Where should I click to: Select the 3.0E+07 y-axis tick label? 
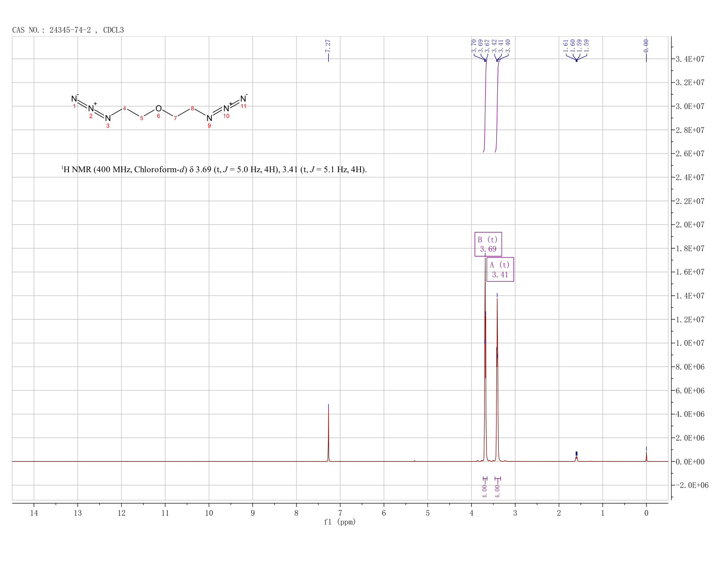[x=690, y=106]
